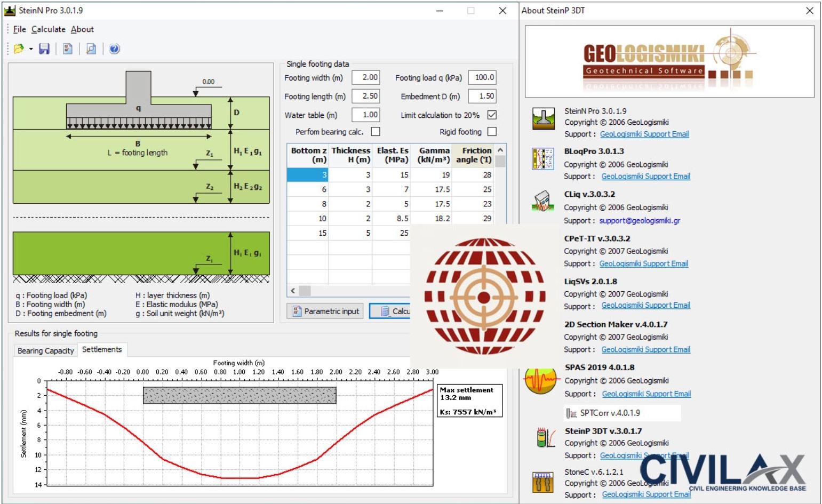Click the blue help question-mark icon
Image resolution: width=822 pixels, height=504 pixels.
click(115, 49)
